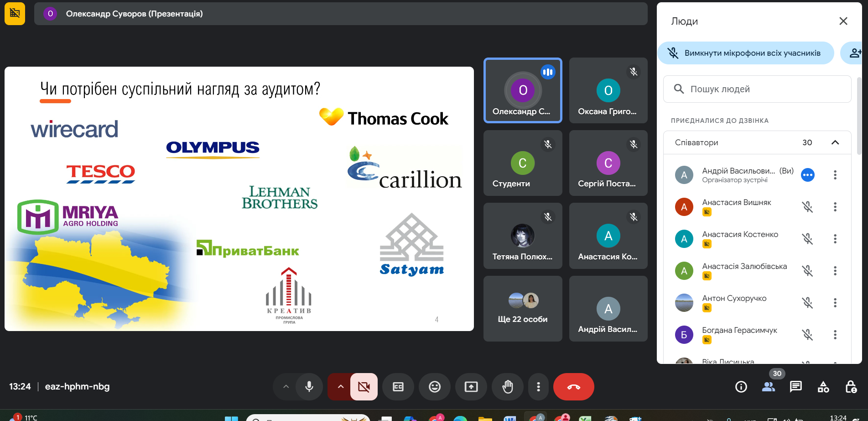The image size is (868, 421).
Task: Mute icon for Богдана Герасимчук
Action: [x=808, y=335]
